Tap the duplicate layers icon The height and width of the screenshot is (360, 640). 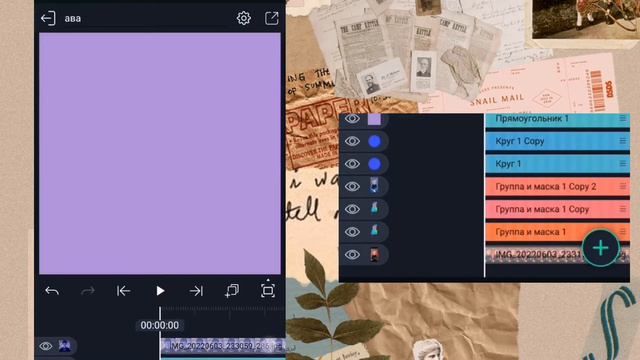(232, 291)
